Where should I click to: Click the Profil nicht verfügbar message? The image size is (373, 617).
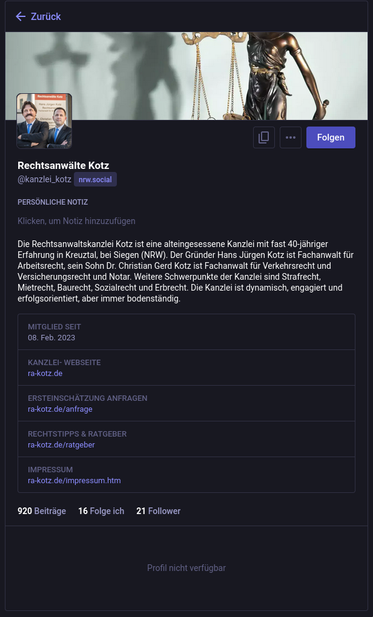pos(186,568)
